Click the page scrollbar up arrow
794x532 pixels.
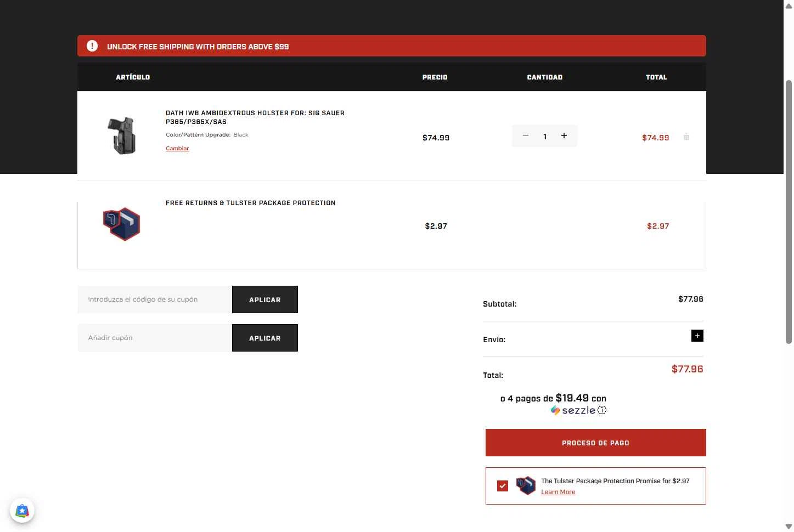point(789,5)
